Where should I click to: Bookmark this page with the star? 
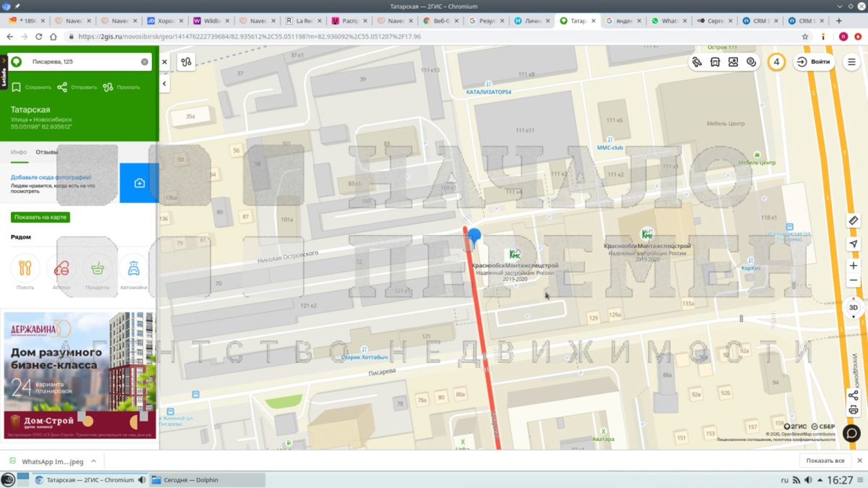(x=805, y=37)
